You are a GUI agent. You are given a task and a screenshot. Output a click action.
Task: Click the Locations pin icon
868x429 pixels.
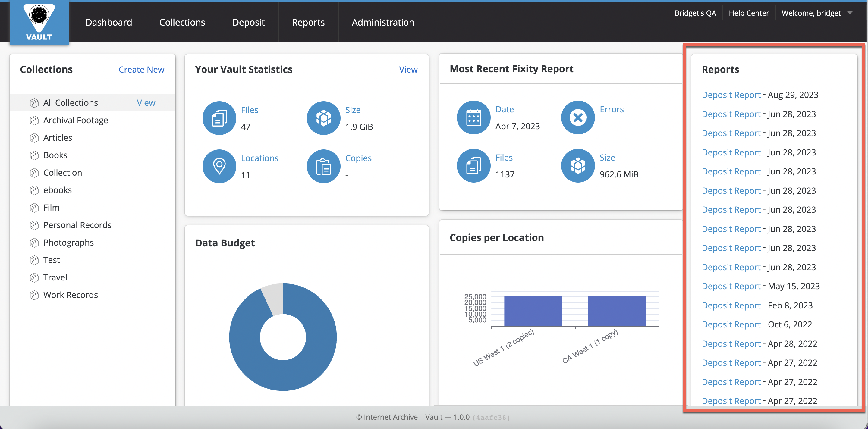(x=219, y=166)
